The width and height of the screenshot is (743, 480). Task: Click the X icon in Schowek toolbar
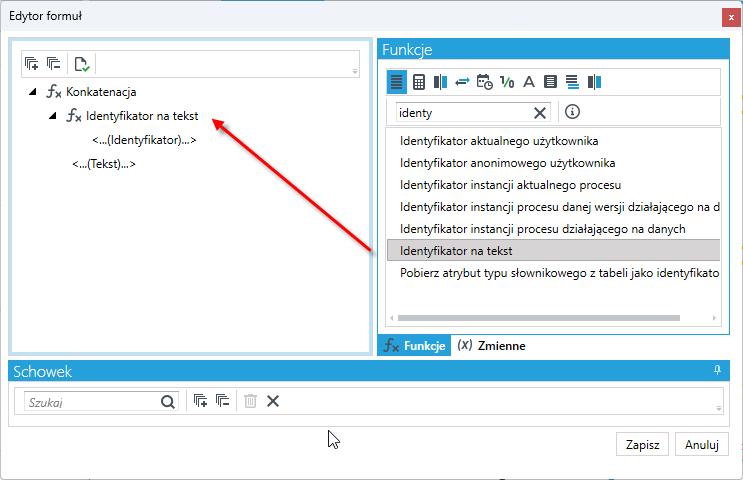(273, 401)
